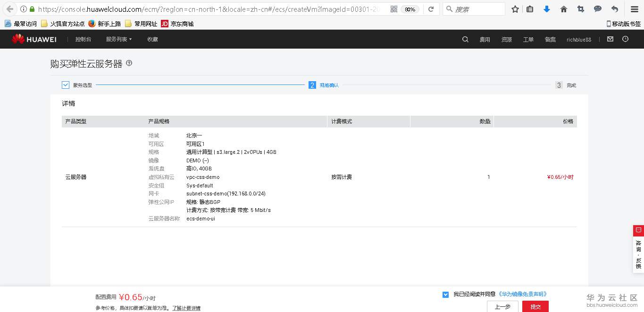Open 收藏 favorites in header

pyautogui.click(x=152, y=39)
